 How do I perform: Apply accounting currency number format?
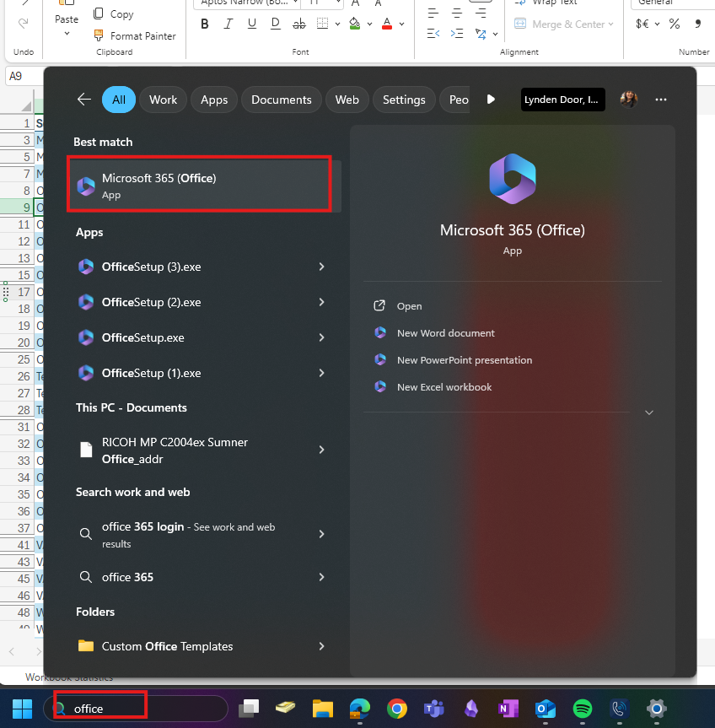(x=642, y=24)
